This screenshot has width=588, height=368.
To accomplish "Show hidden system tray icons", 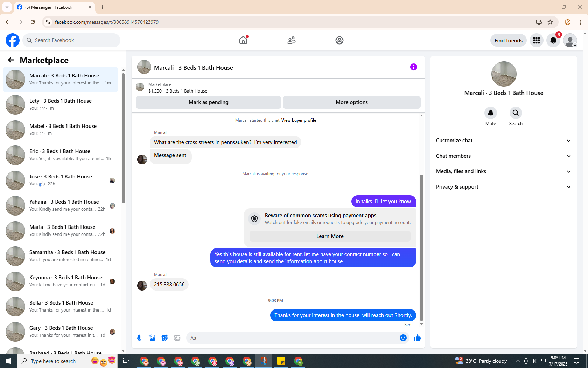I will [517, 361].
